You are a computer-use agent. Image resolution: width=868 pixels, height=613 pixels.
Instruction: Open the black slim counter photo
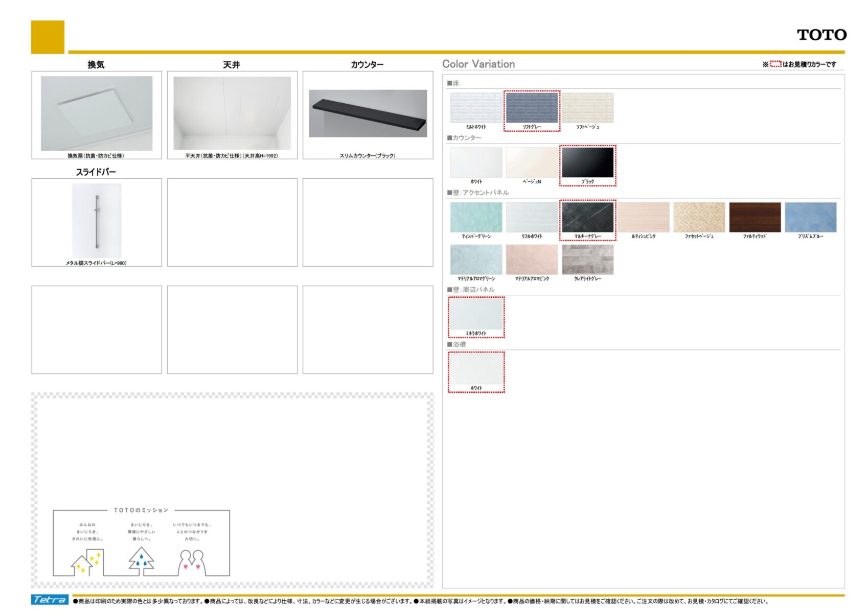[368, 113]
